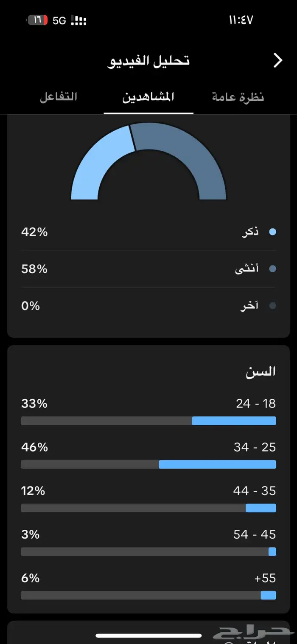Tap the back chevron arrow
This screenshot has height=644, width=297.
tap(278, 61)
